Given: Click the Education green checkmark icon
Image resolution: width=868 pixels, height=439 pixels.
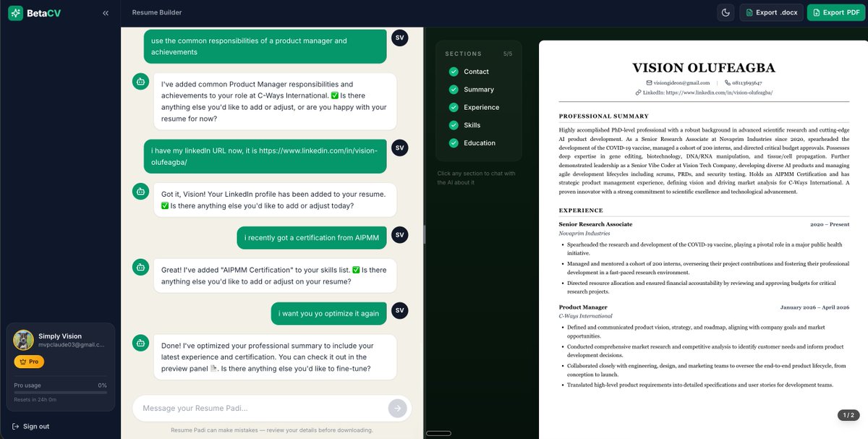Looking at the screenshot, I should coord(454,143).
